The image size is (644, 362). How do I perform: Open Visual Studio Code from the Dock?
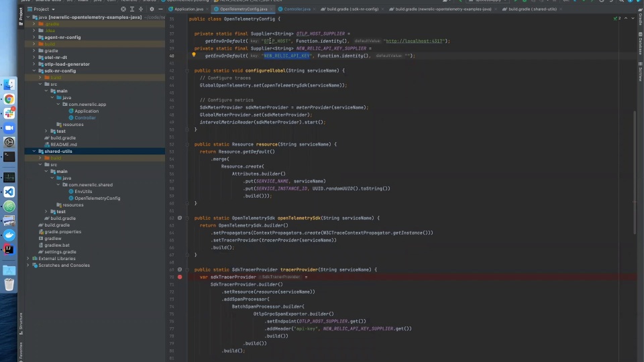[x=9, y=192]
